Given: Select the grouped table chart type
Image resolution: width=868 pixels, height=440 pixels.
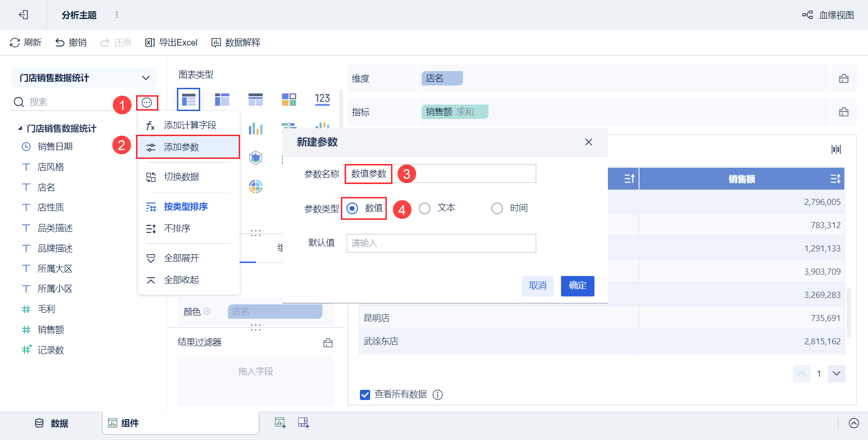Looking at the screenshot, I should coord(189,99).
